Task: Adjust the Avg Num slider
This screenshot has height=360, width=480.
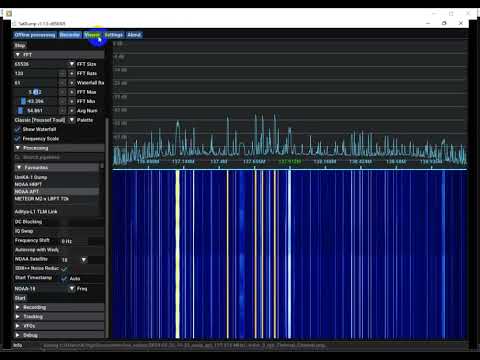Action: (35, 111)
